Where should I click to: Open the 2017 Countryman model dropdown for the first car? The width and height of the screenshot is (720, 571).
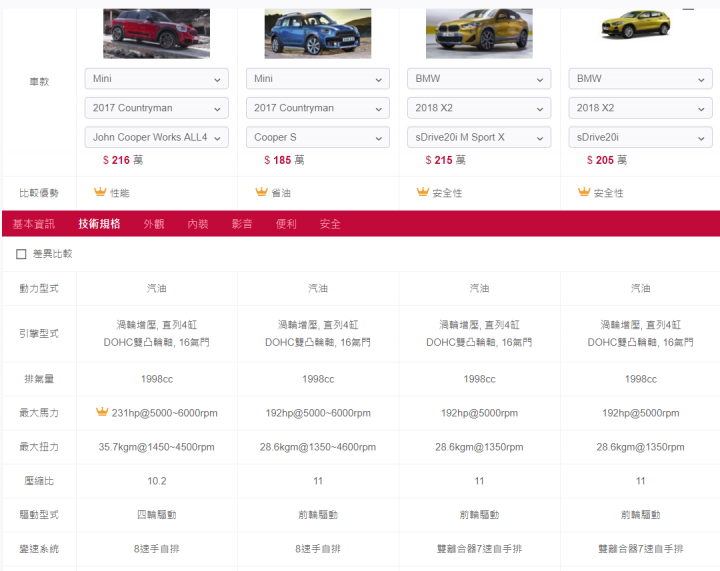tap(157, 108)
